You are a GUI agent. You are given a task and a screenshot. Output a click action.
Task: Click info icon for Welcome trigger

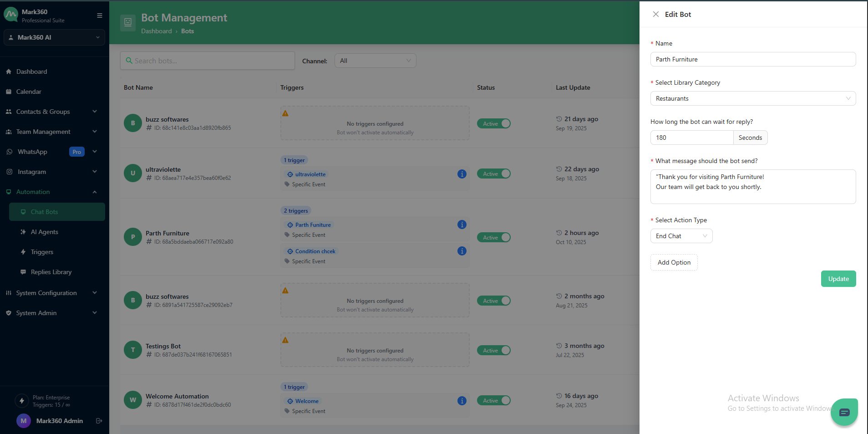point(462,401)
